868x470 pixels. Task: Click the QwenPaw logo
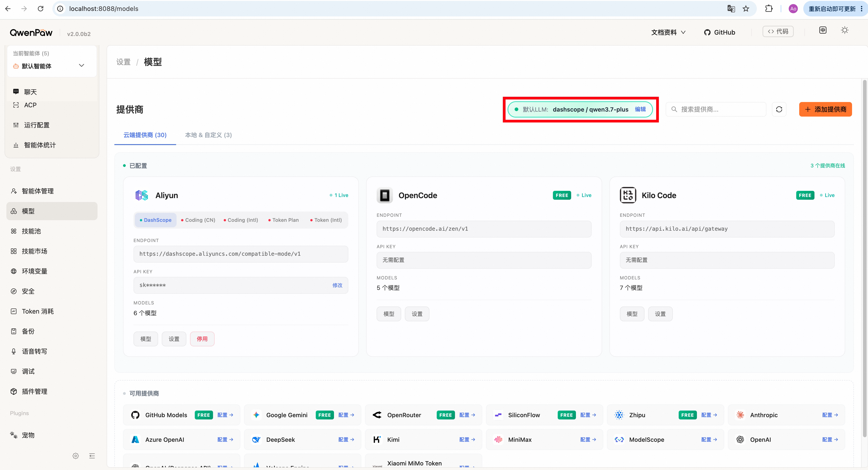[31, 33]
